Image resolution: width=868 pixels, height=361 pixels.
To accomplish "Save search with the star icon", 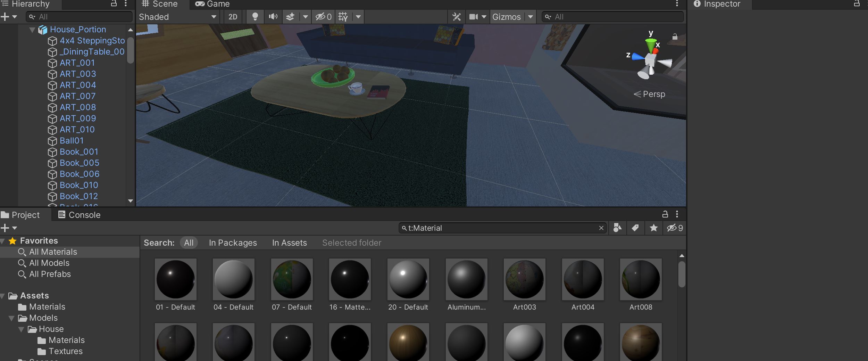I will (653, 228).
